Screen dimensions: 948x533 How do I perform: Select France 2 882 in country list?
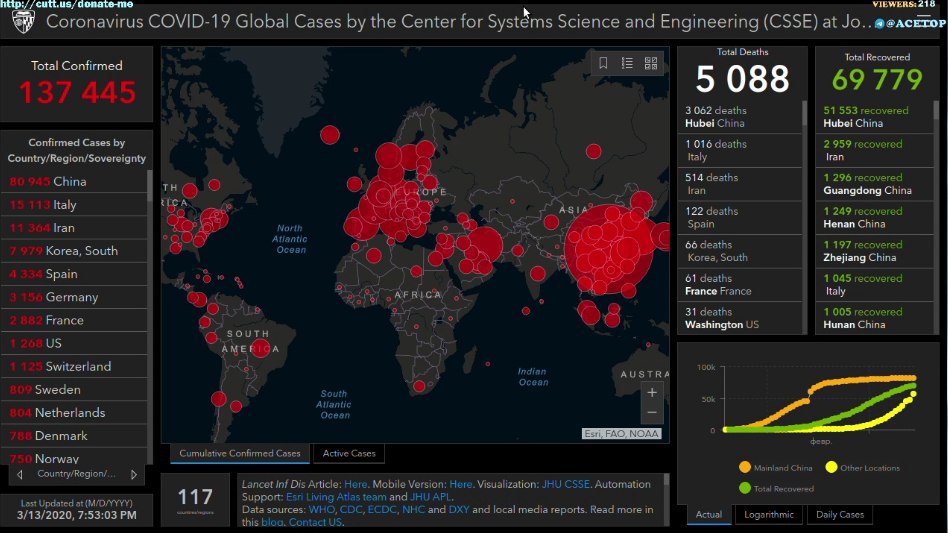tap(74, 320)
